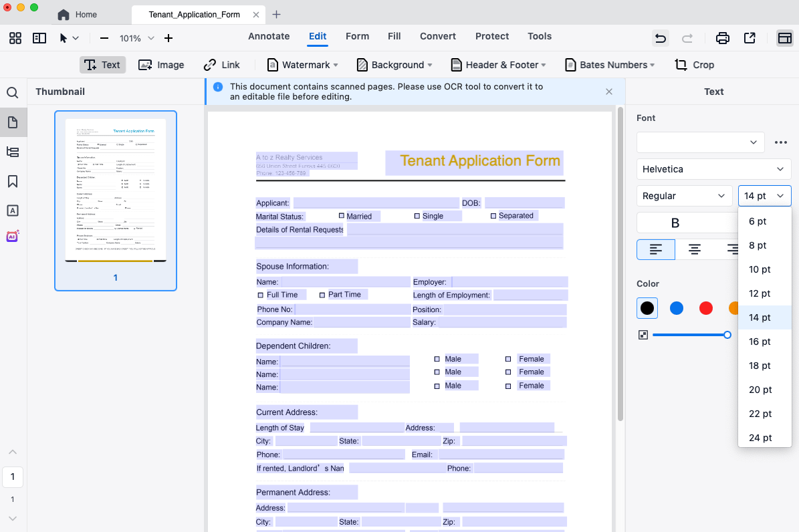This screenshot has width=799, height=532.
Task: Choose 18 pt font size
Action: click(x=764, y=366)
